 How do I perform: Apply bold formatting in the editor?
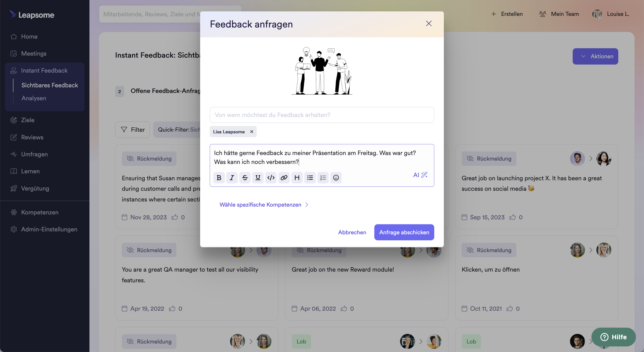[219, 178]
